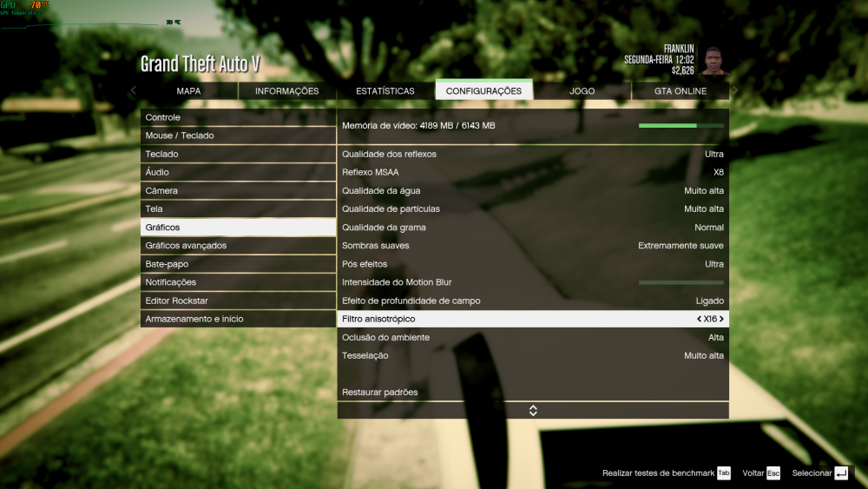The width and height of the screenshot is (868, 489).
Task: Click Realizar testes de benchmark
Action: coord(658,473)
